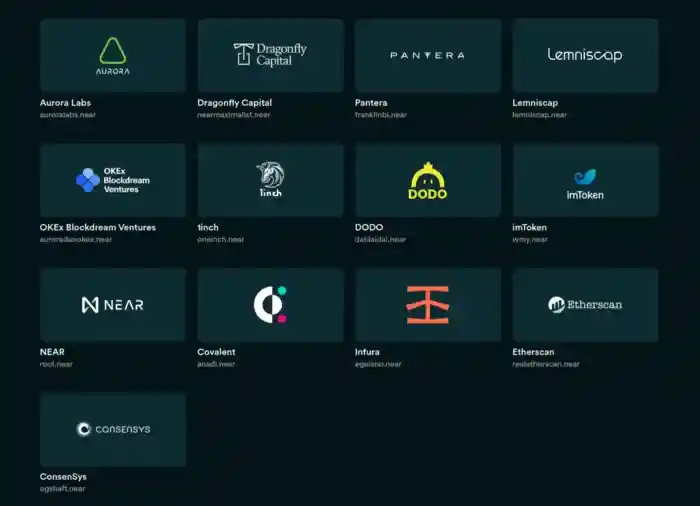The image size is (700, 506).
Task: Select the .near account under Aurora Labs
Action: (68, 115)
